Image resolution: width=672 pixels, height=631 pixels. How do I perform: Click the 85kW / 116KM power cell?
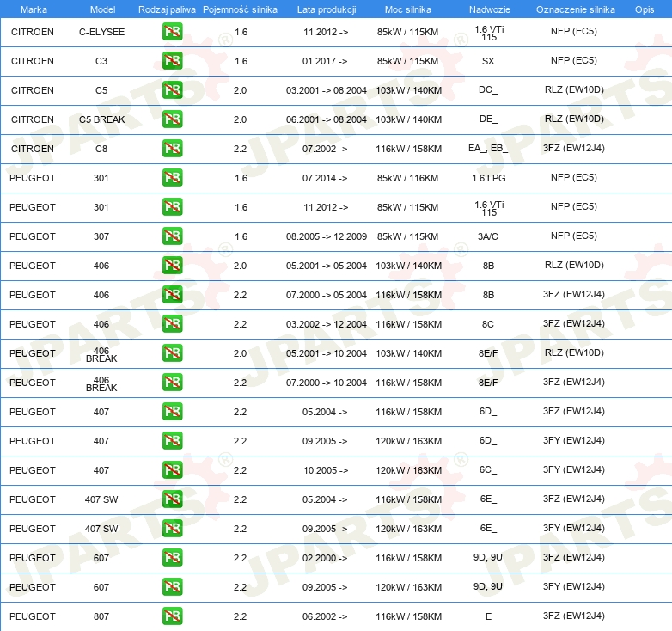[x=407, y=178]
